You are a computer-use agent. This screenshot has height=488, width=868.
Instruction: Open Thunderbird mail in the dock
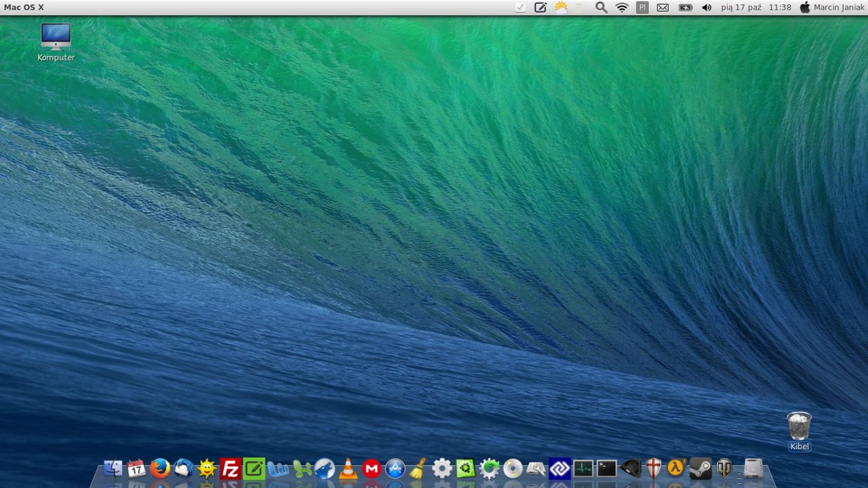point(183,468)
